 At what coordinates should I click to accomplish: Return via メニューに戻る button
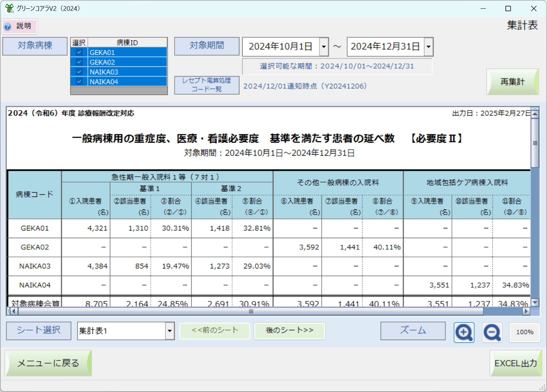coord(48,363)
